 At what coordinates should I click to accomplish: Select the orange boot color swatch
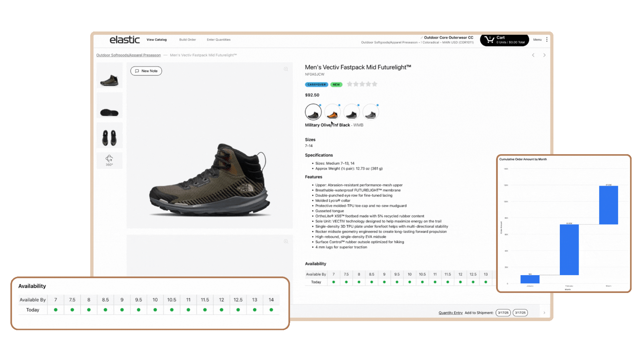(332, 112)
